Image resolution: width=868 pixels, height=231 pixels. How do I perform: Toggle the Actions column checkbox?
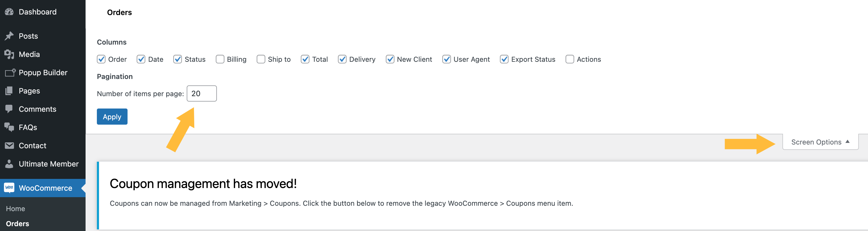[570, 60]
